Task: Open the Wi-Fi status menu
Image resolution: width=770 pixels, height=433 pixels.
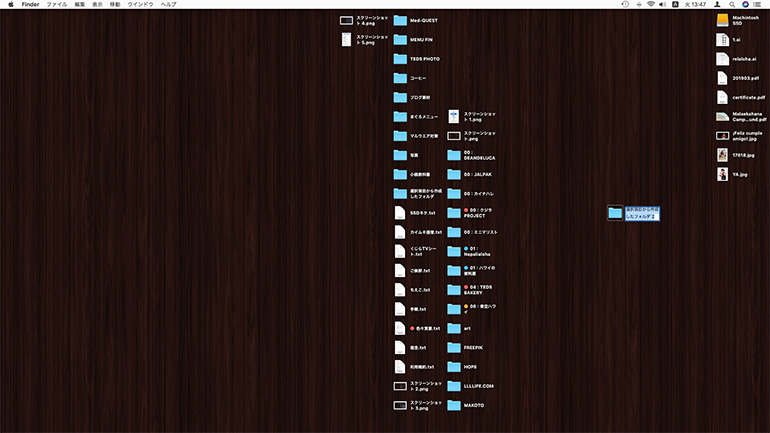Action: pyautogui.click(x=651, y=4)
